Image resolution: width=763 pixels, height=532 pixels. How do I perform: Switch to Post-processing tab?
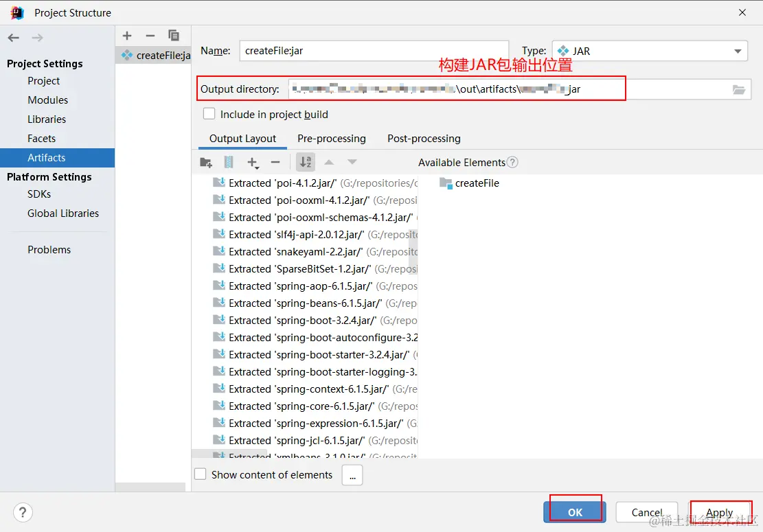[424, 139]
